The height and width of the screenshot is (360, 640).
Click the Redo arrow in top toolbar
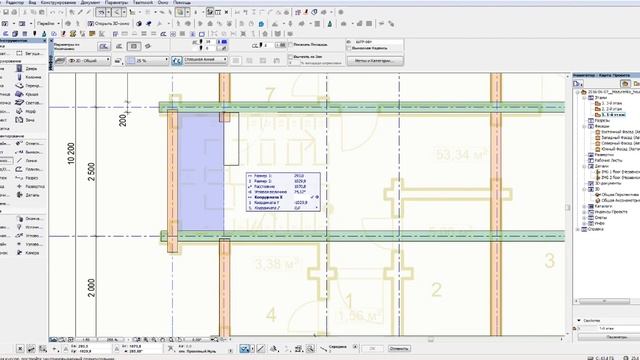[x=61, y=13]
